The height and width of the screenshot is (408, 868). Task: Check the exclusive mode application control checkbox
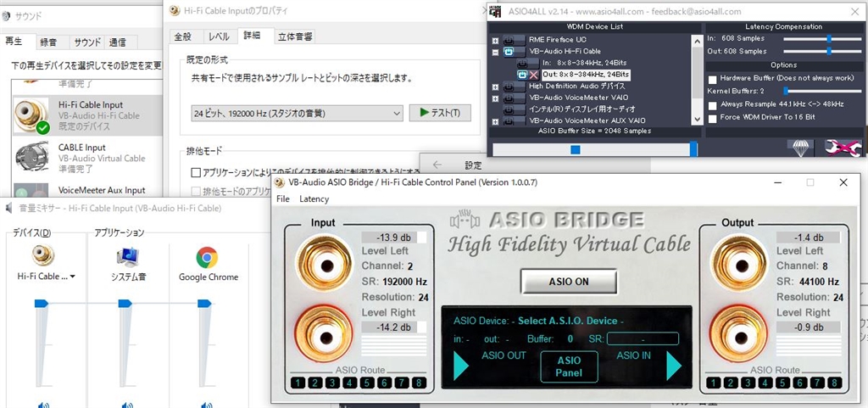click(x=196, y=173)
